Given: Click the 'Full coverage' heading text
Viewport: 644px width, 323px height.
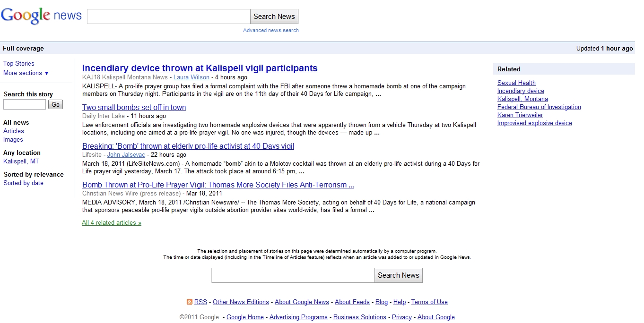Looking at the screenshot, I should click(23, 48).
